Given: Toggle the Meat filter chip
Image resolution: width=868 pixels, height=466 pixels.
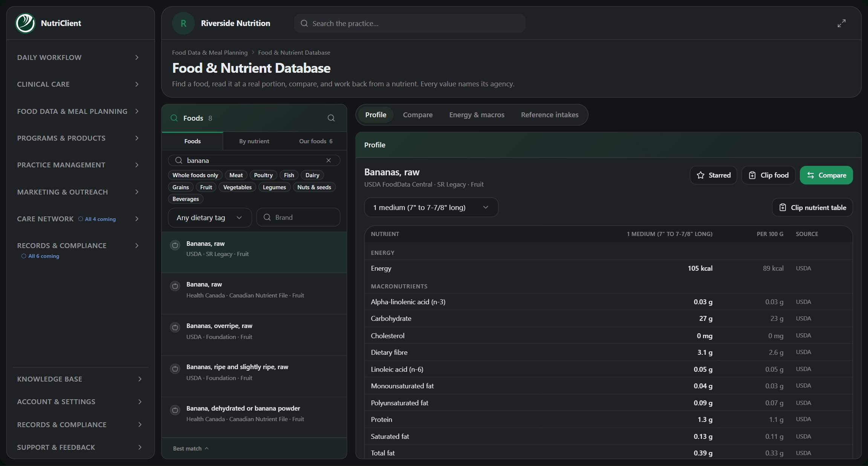Looking at the screenshot, I should click(236, 175).
